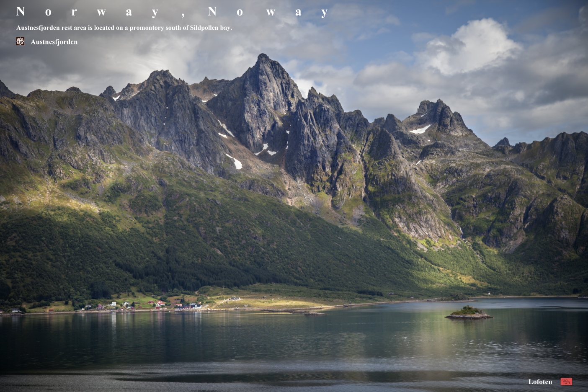Viewport: 588px width, 392px height.
Task: Click the Austnesfjorden rest area description text
Action: tap(124, 28)
